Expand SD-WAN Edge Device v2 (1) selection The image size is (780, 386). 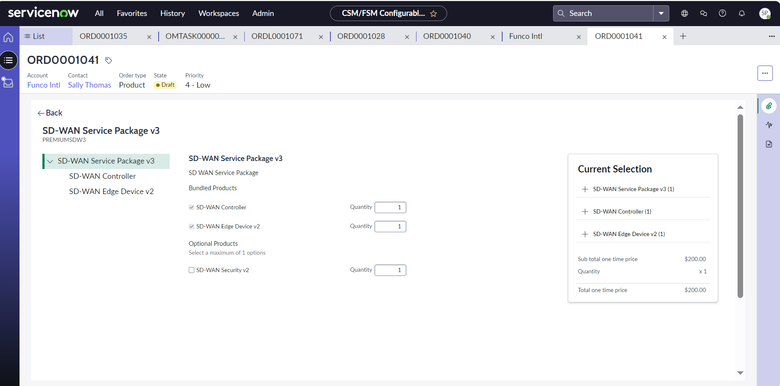click(x=585, y=234)
